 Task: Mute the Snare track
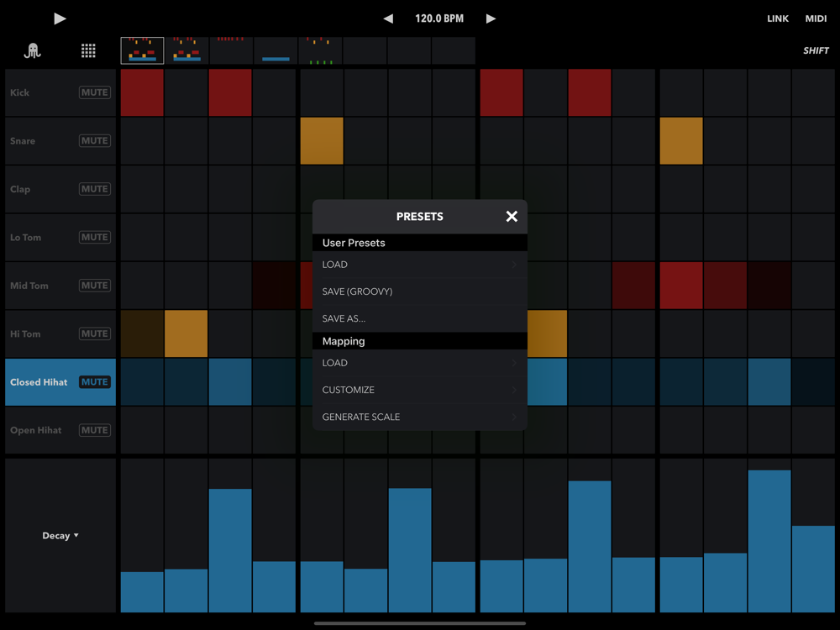[94, 141]
